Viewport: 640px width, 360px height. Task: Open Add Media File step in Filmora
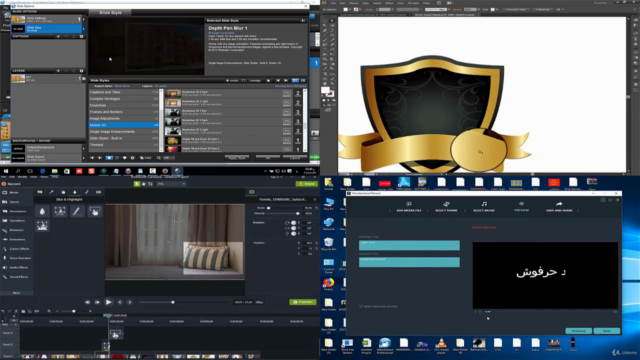point(409,207)
